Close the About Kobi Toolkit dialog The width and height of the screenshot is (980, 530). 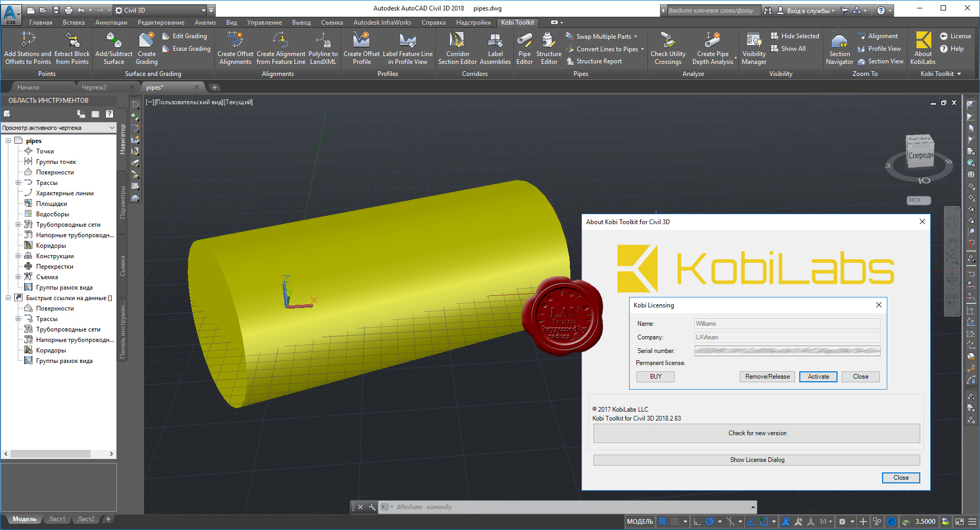[x=901, y=478]
